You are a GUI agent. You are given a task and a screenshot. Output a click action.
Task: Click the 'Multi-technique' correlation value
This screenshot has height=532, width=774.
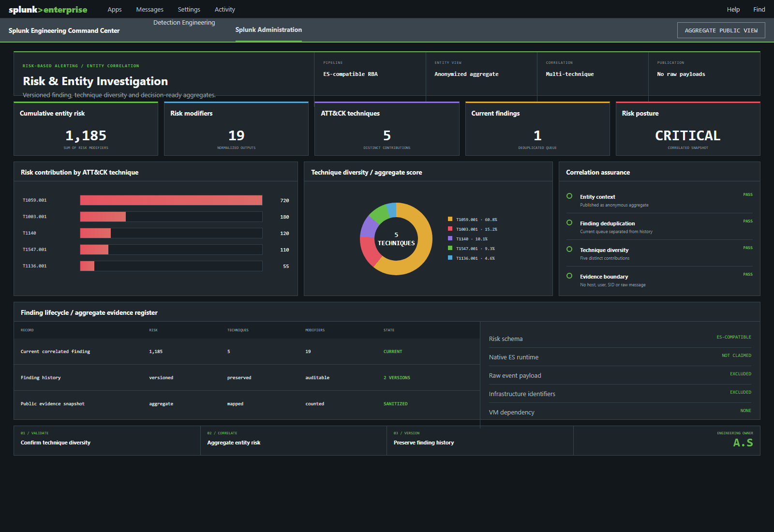[x=570, y=74]
